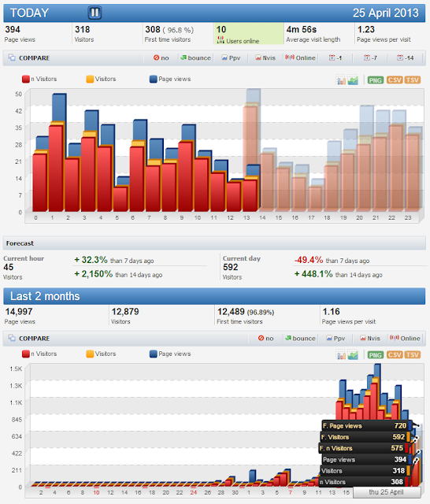Toggle Ppv comparison in today's compare bar

pos(231,57)
